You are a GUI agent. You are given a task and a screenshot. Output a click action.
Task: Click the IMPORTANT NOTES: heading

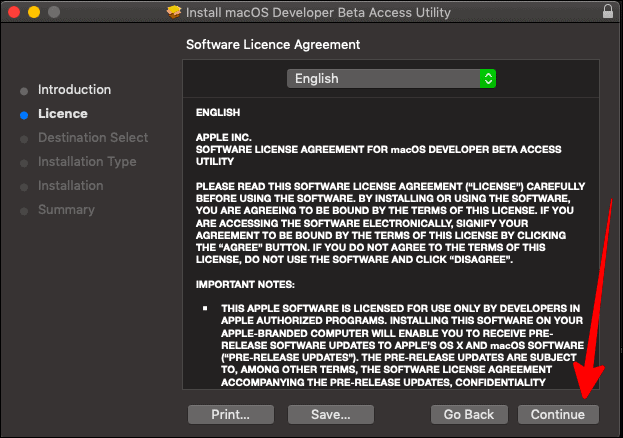[x=245, y=285]
